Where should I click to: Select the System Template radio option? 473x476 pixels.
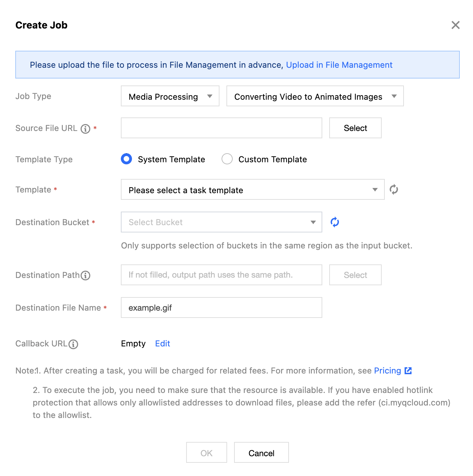pos(126,159)
